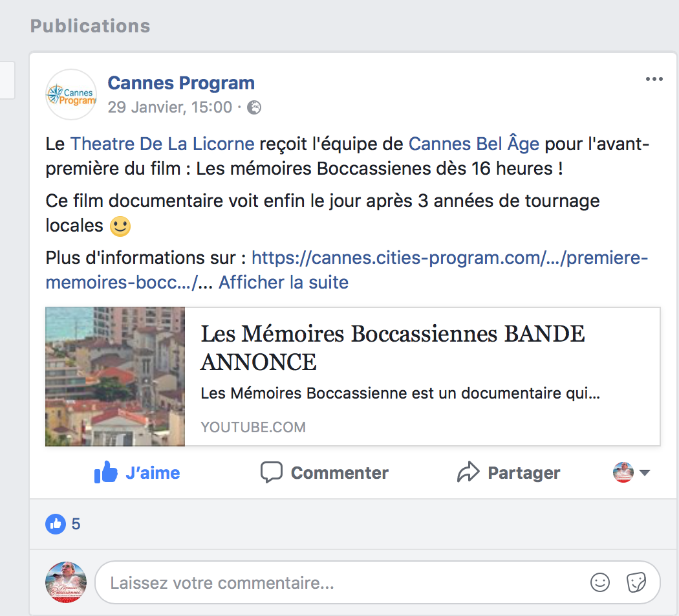The image size is (679, 616).
Task: Click the Cannes Program page name
Action: coord(181,83)
